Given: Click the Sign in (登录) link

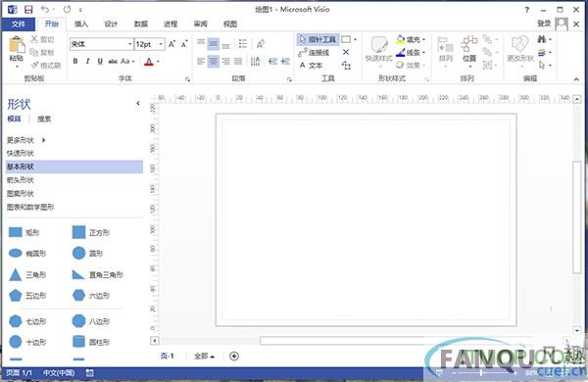Looking at the screenshot, I should [544, 24].
